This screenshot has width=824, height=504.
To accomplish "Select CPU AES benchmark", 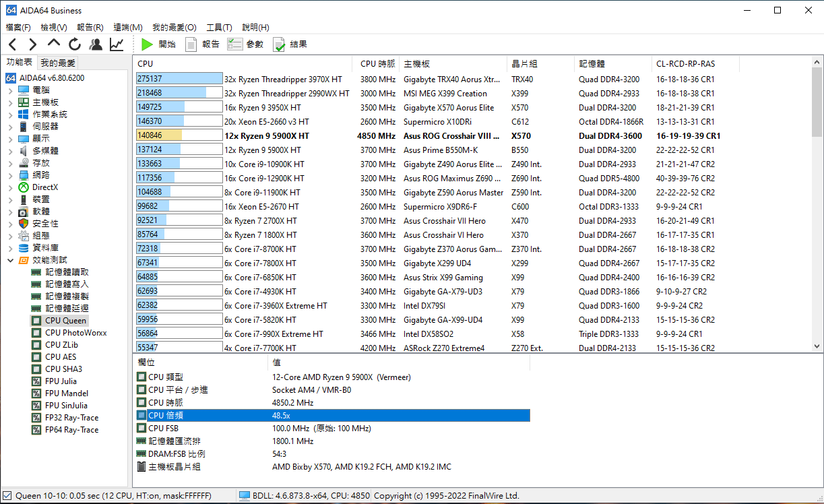I will pyautogui.click(x=61, y=357).
